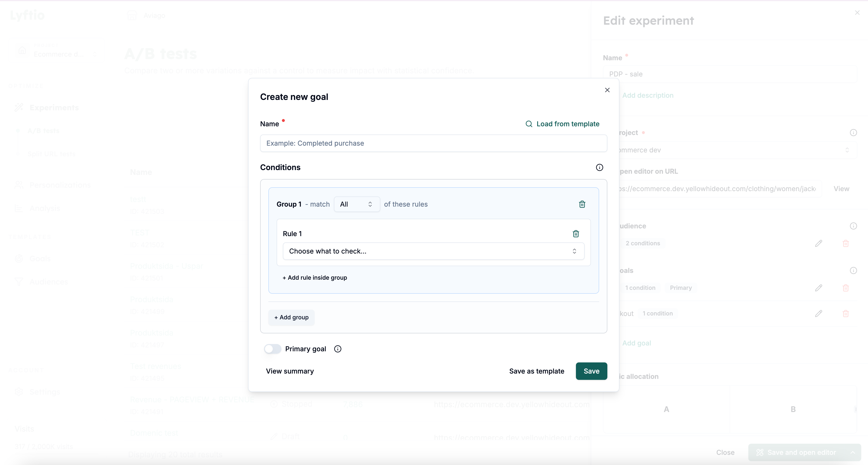Delete Group 1 with trash icon
The image size is (868, 465).
(582, 204)
